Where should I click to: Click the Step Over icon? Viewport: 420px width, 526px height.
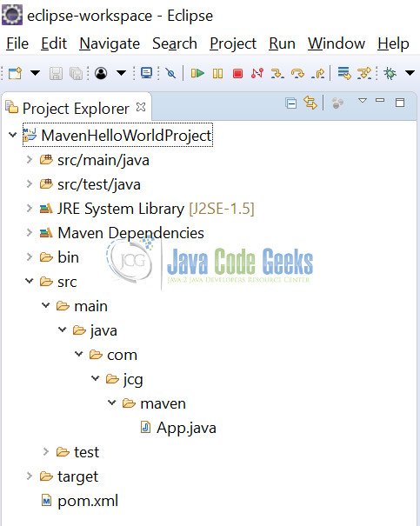click(297, 73)
